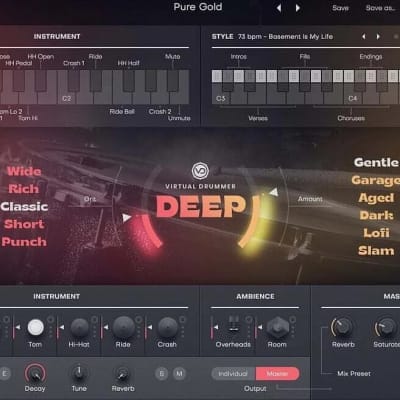
Task: Click the Tom volume fader handle
Action: point(18,327)
